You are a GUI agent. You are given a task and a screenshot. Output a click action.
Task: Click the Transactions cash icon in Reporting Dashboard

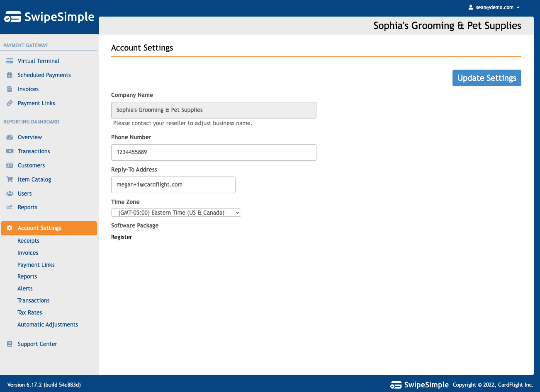tap(10, 151)
